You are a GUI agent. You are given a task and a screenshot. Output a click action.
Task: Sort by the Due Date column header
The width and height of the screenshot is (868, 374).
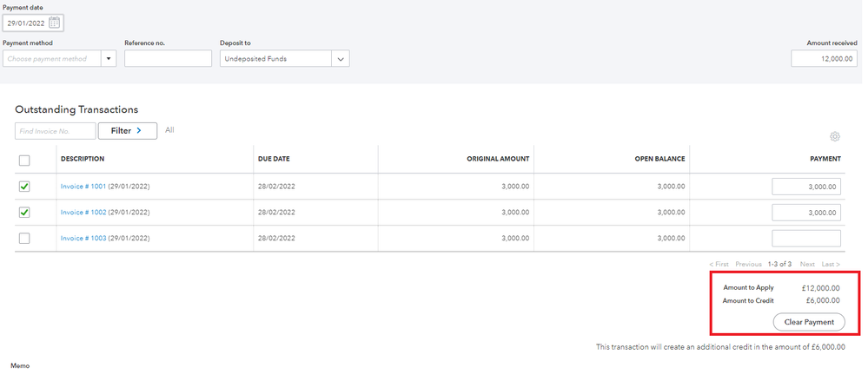(274, 160)
